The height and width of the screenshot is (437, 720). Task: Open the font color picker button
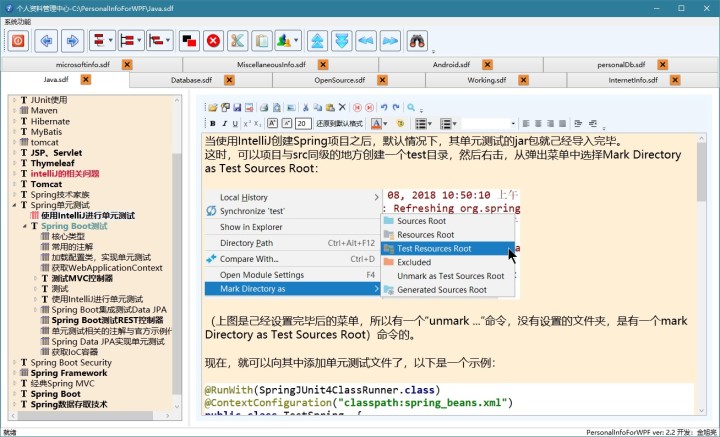click(380, 123)
